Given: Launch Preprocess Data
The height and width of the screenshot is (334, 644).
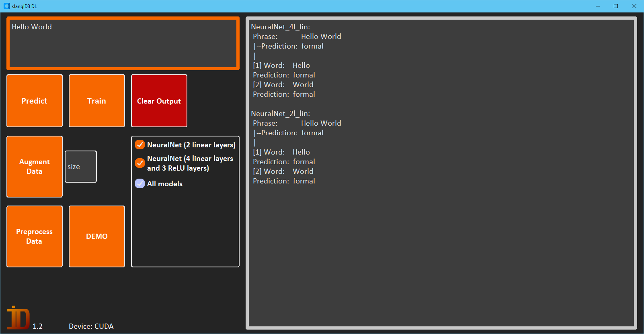Looking at the screenshot, I should point(35,236).
